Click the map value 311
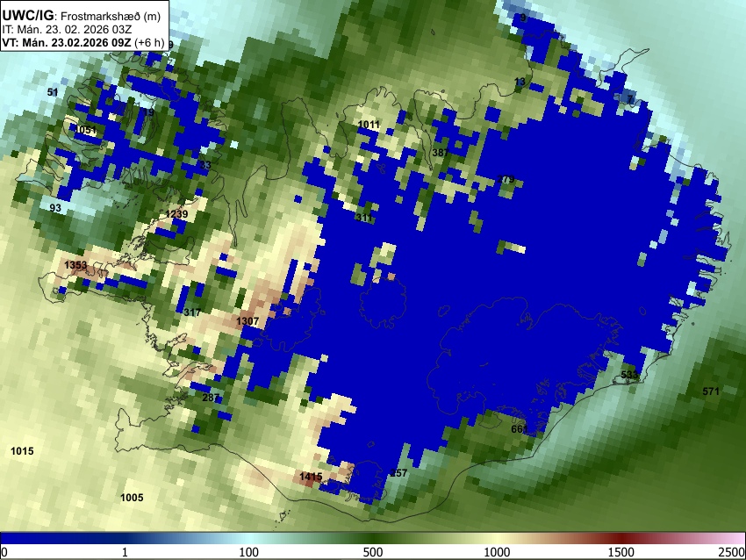 coord(364,218)
